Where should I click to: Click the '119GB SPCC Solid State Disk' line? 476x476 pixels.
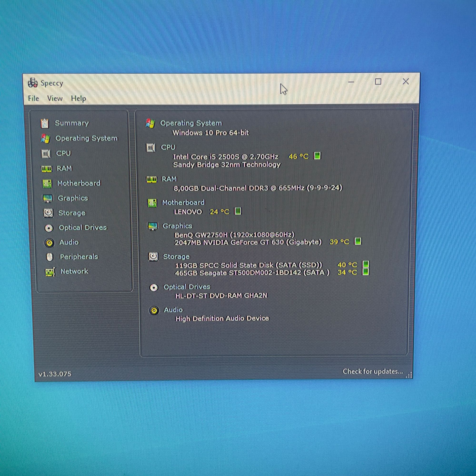(249, 265)
